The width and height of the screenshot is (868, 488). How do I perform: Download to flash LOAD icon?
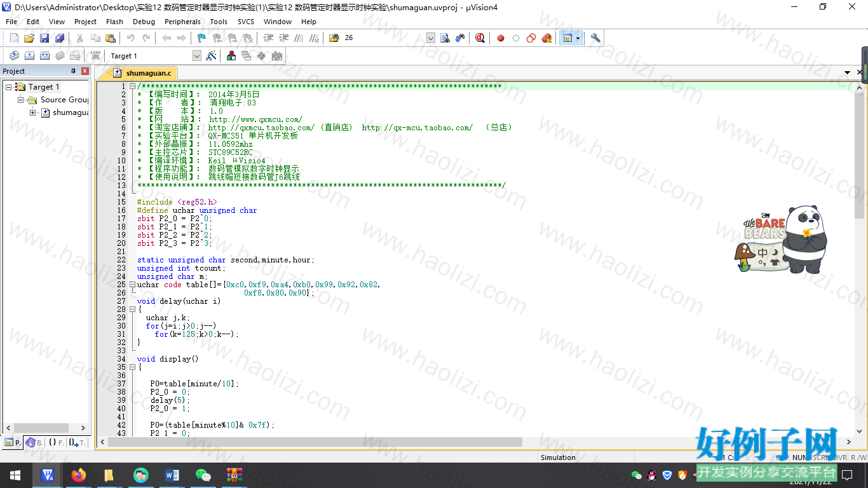coord(95,56)
